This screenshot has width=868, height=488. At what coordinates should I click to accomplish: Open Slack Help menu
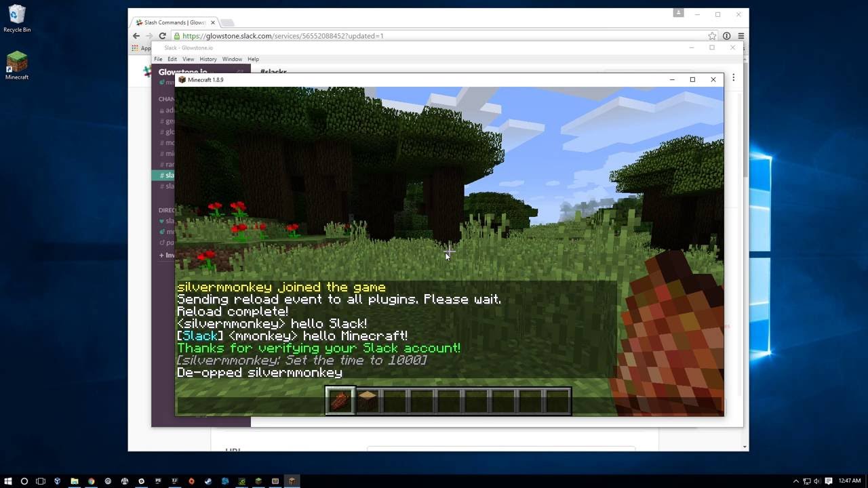[x=253, y=59]
